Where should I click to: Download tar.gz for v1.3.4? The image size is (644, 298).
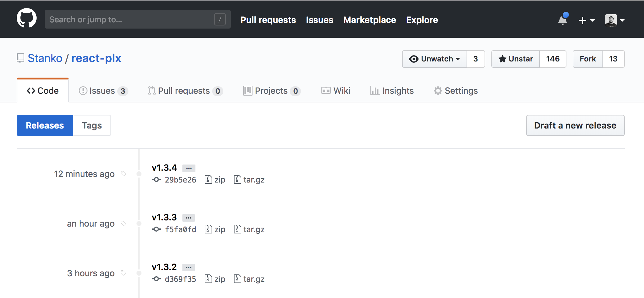point(249,180)
